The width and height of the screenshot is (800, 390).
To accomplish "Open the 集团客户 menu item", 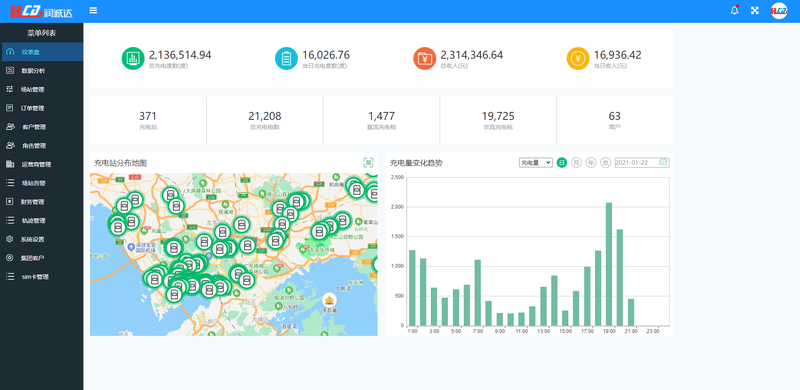I will click(x=41, y=258).
